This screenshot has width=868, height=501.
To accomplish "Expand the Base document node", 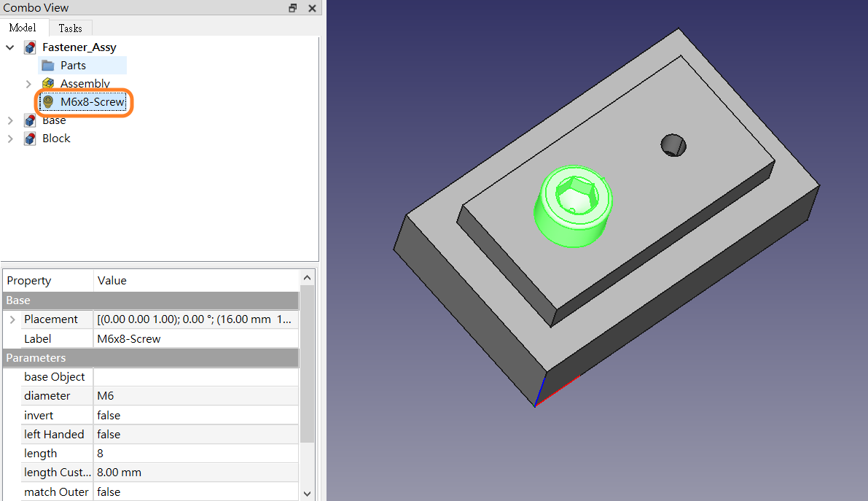I will [10, 120].
